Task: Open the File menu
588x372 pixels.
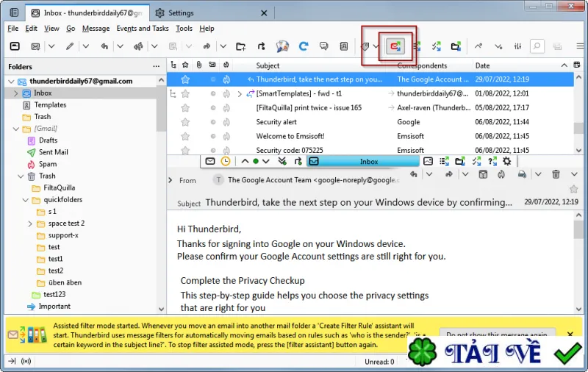Action: tap(12, 29)
